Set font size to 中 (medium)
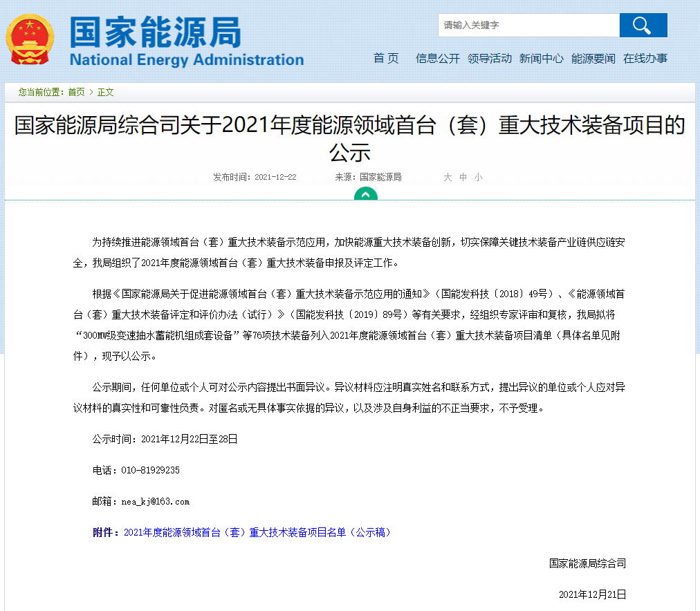Viewport: 700px width, 611px height. (463, 177)
